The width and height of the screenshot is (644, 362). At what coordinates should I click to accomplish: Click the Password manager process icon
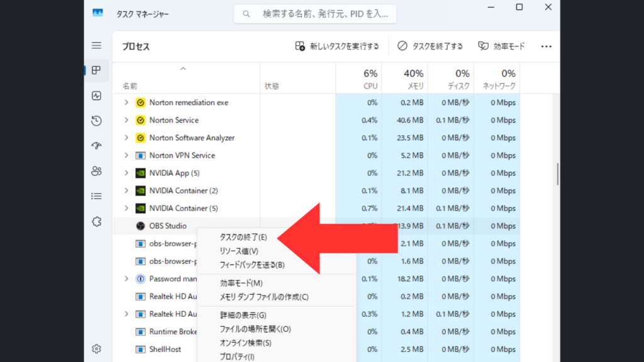click(x=140, y=278)
